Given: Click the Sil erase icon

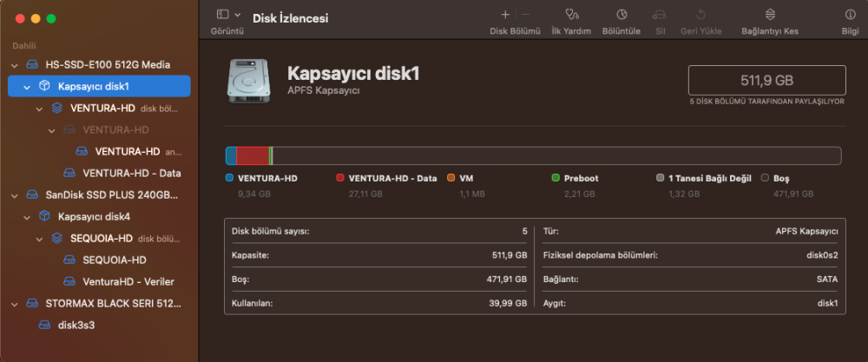Looking at the screenshot, I should tap(660, 15).
